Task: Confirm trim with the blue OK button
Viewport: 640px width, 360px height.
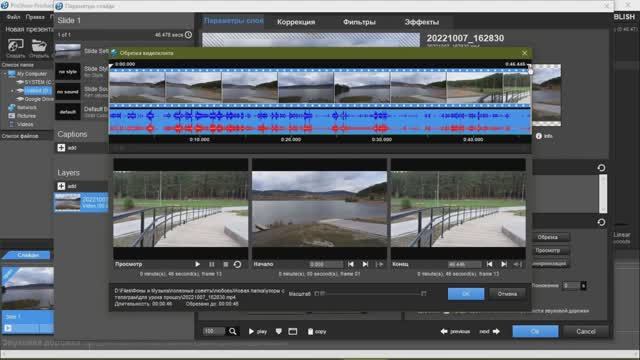Action: [x=466, y=294]
